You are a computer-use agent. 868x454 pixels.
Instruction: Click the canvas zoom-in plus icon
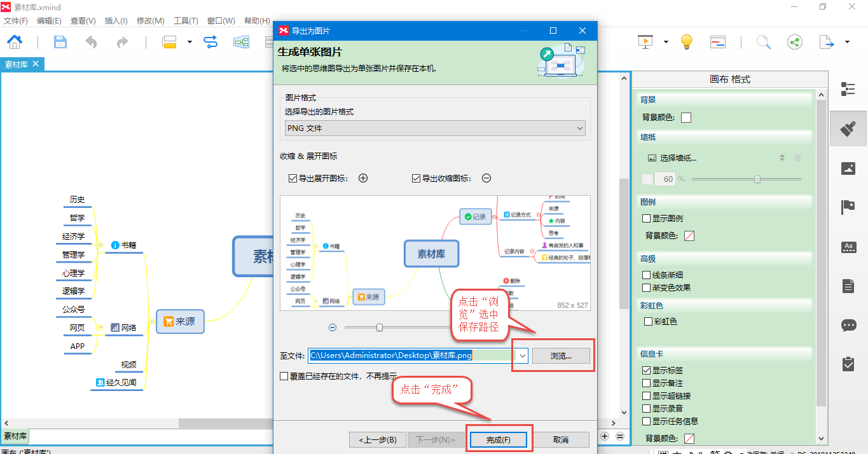[x=605, y=436]
